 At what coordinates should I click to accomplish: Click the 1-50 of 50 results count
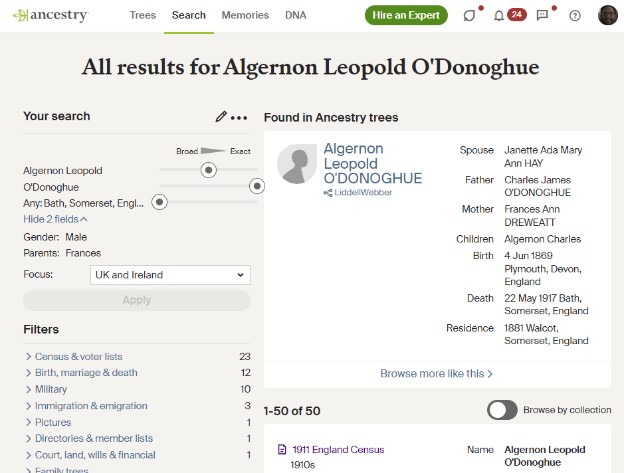[x=292, y=411]
